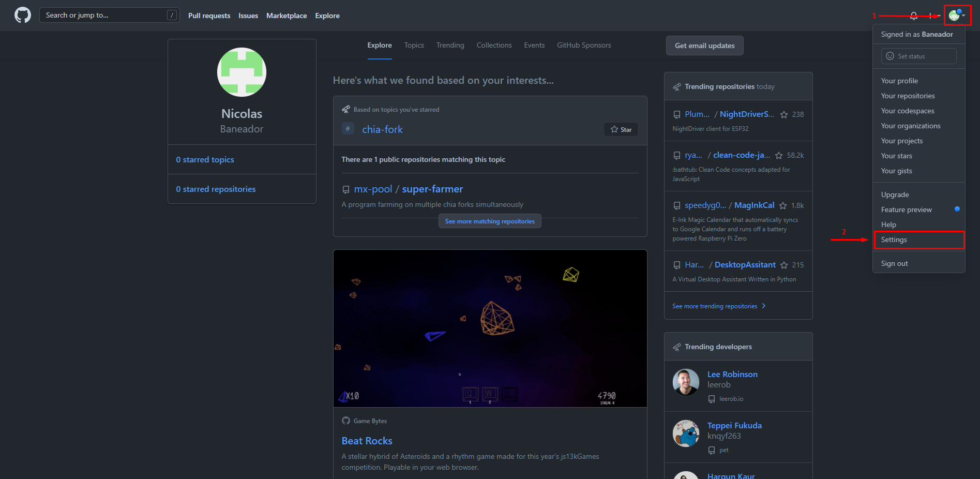Select Settings from the user menu
This screenshot has width=980, height=479.
894,240
